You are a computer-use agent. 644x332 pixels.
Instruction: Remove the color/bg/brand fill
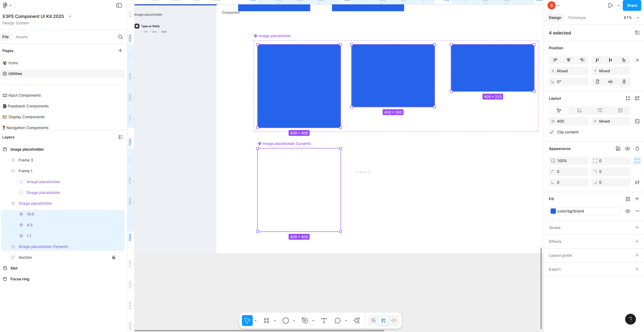click(637, 211)
